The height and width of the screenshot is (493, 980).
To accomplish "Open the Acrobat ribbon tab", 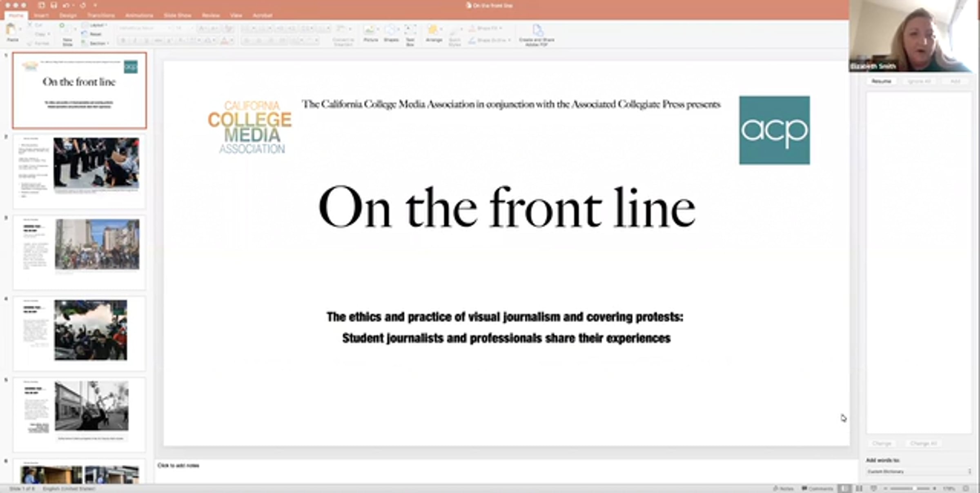I will pos(262,16).
